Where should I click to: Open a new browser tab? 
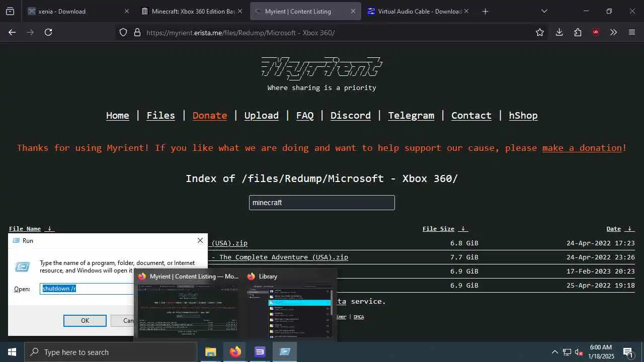click(485, 11)
